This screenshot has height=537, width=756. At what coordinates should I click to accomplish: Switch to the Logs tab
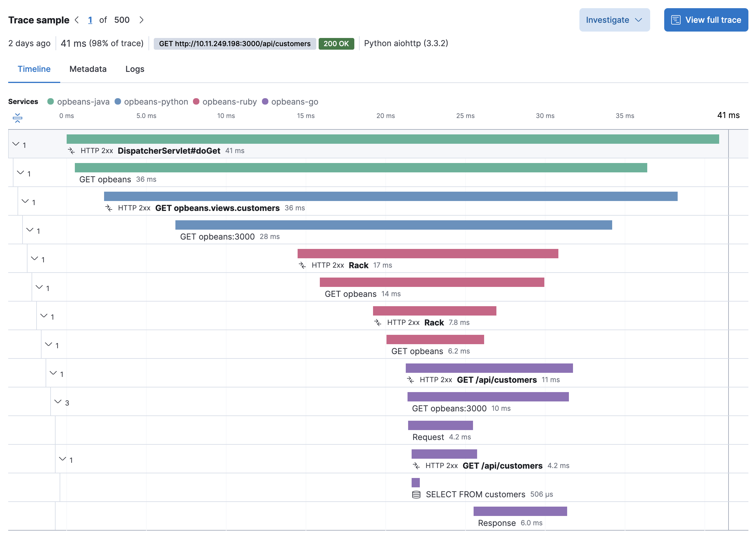pyautogui.click(x=134, y=68)
